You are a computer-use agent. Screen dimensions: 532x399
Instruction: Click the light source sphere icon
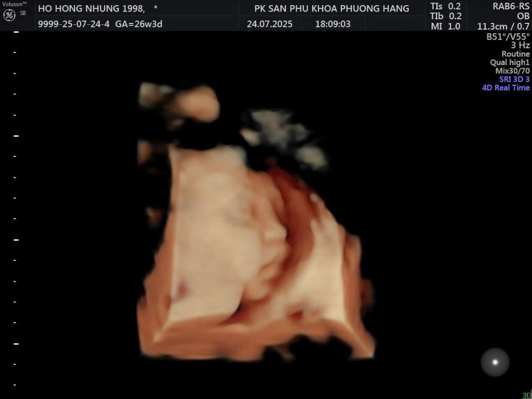(x=495, y=362)
